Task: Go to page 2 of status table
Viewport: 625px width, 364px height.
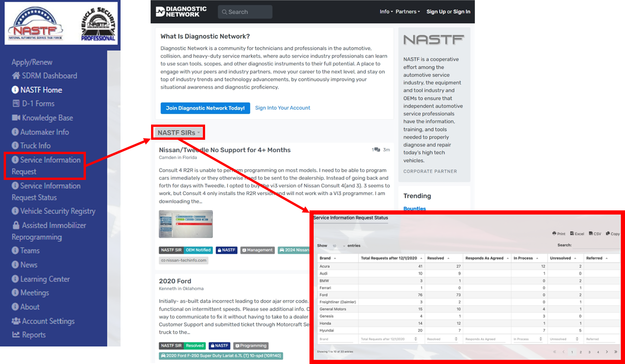Action: (x=581, y=352)
